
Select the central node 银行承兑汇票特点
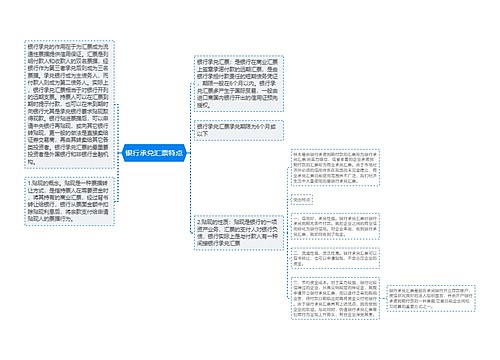click(x=154, y=153)
